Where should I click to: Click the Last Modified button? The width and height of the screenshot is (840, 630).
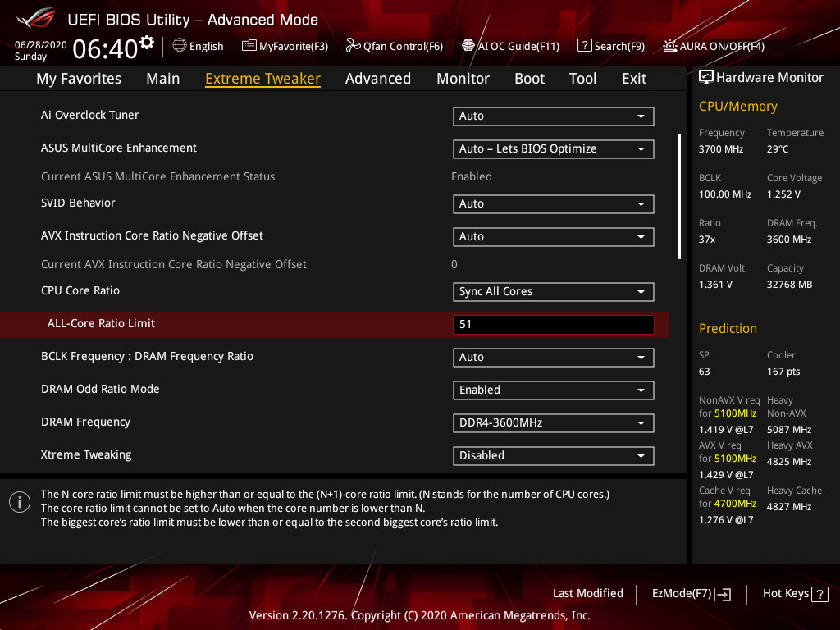587,594
